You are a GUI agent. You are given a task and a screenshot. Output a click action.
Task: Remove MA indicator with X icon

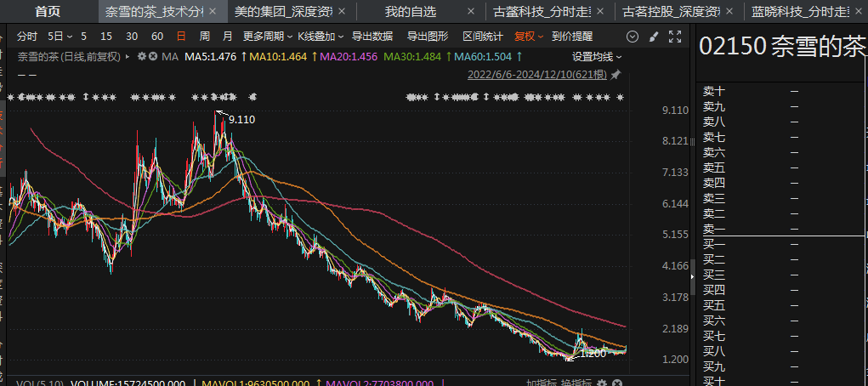(153, 56)
